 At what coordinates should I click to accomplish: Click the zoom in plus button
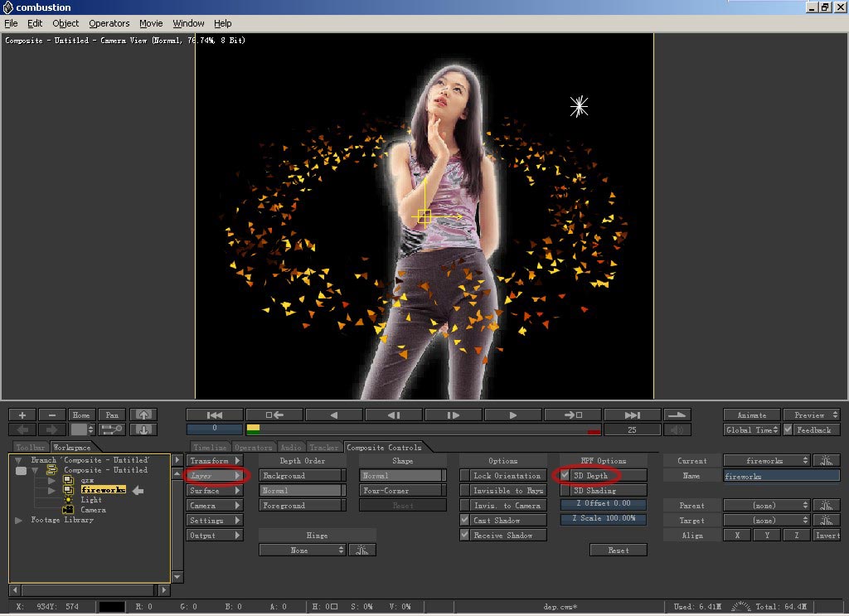pos(22,415)
